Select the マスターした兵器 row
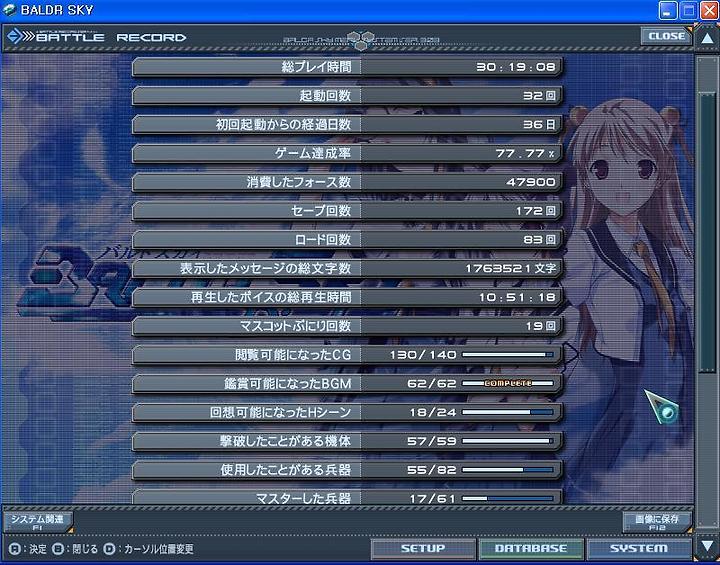 click(x=347, y=497)
